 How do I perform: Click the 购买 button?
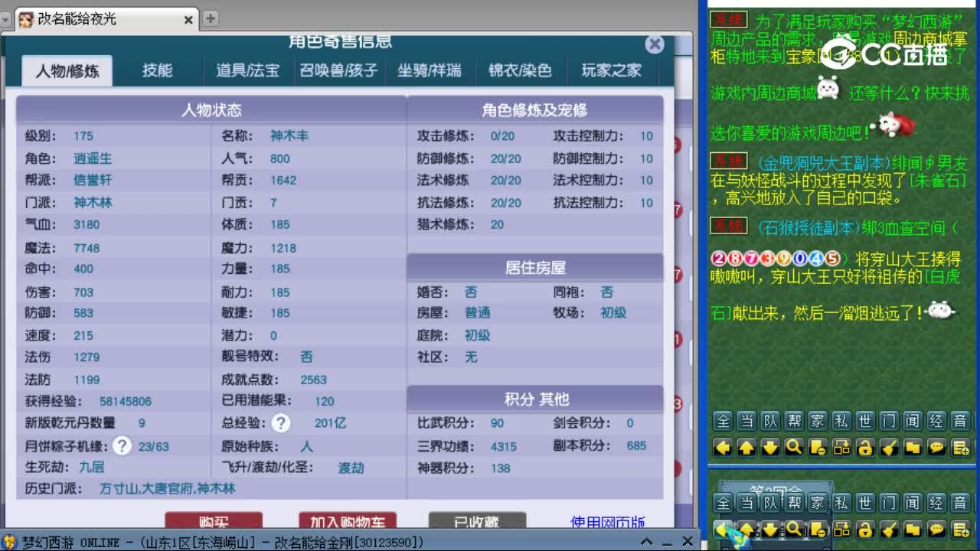214,521
